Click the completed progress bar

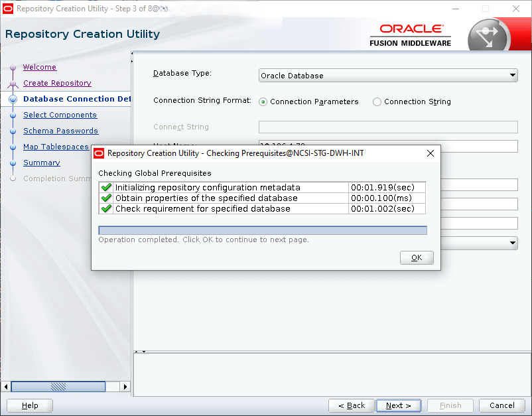pos(262,230)
